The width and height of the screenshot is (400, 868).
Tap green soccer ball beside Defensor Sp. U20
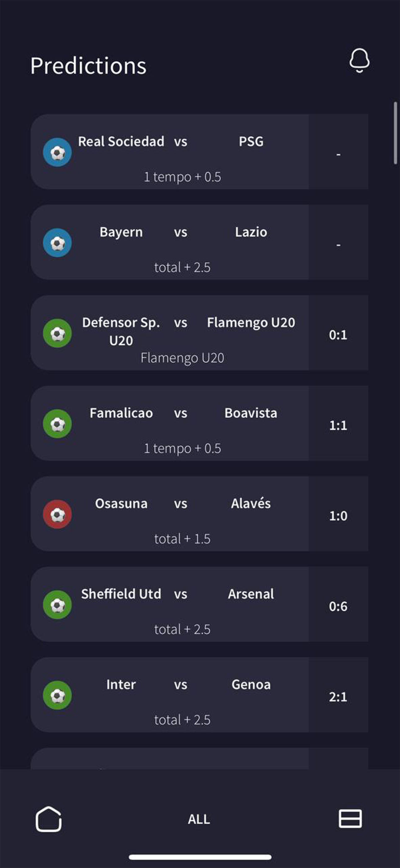coord(57,333)
